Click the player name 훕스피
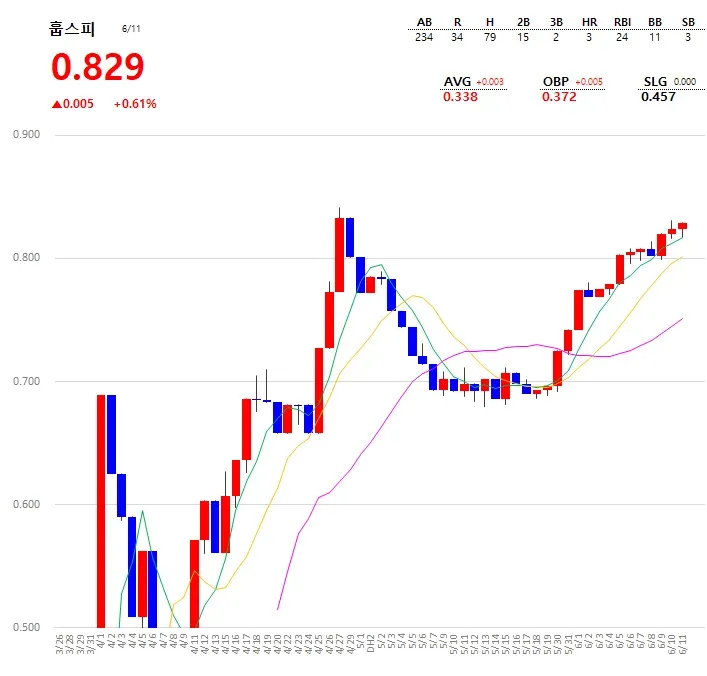Image resolution: width=707 pixels, height=676 pixels. coord(72,29)
